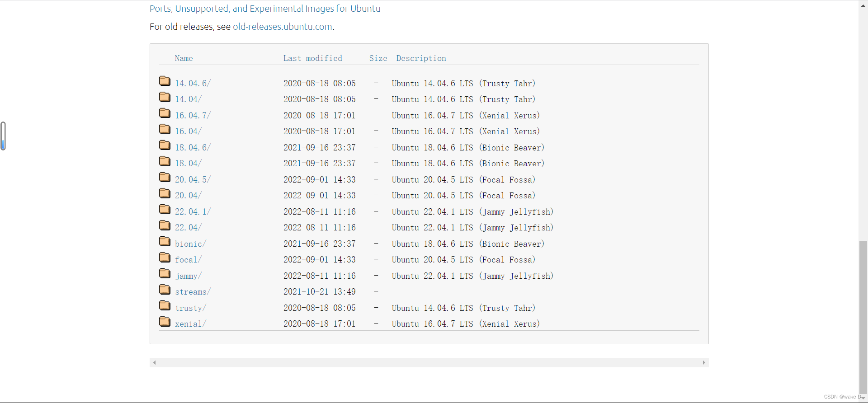
Task: Open the bionic/ directory link
Action: 191,244
